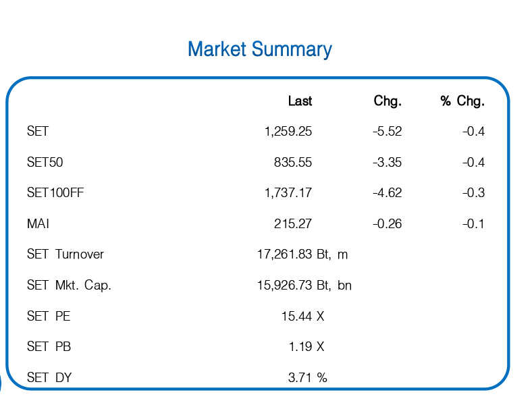Select the Chg. column header
Image resolution: width=532 pixels, height=405 pixels.
(388, 101)
